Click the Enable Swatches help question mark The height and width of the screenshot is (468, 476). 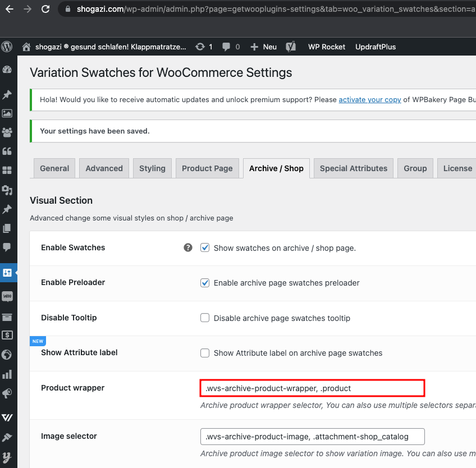coord(188,247)
